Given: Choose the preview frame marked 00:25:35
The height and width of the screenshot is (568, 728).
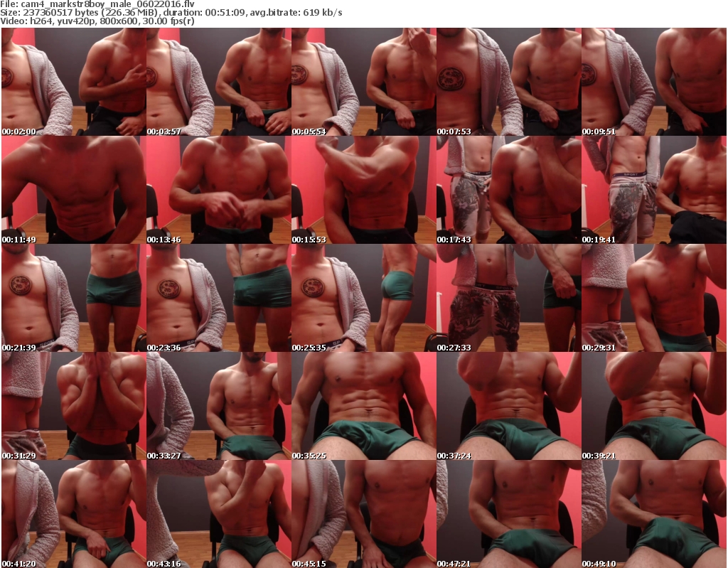Looking at the screenshot, I should [x=364, y=298].
